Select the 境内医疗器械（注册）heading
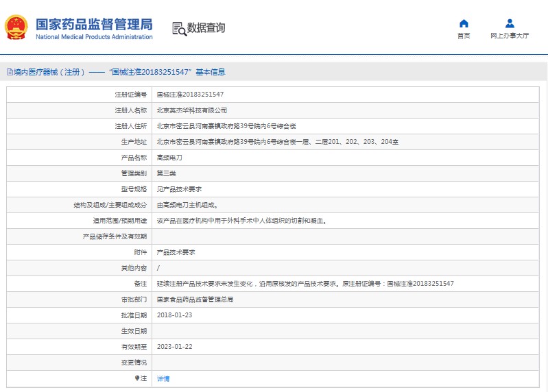The height and width of the screenshot is (392, 548). pos(49,72)
